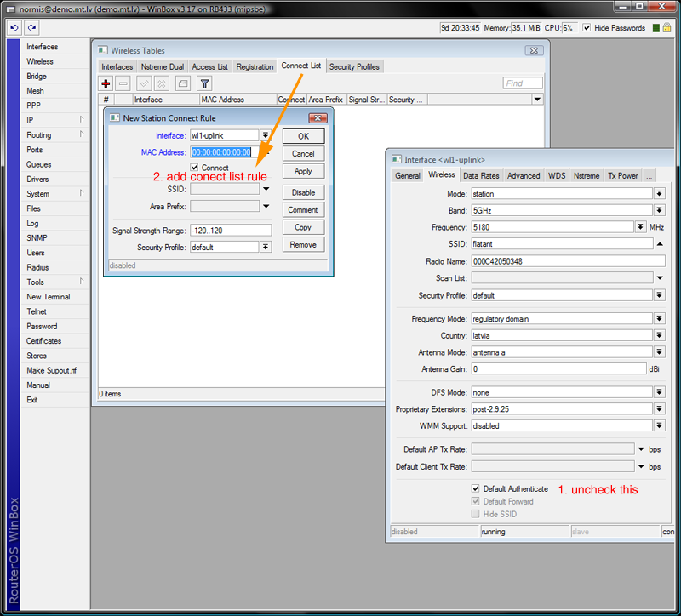Click the Signal Strength Range input field
This screenshot has height=616, width=681.
(231, 230)
